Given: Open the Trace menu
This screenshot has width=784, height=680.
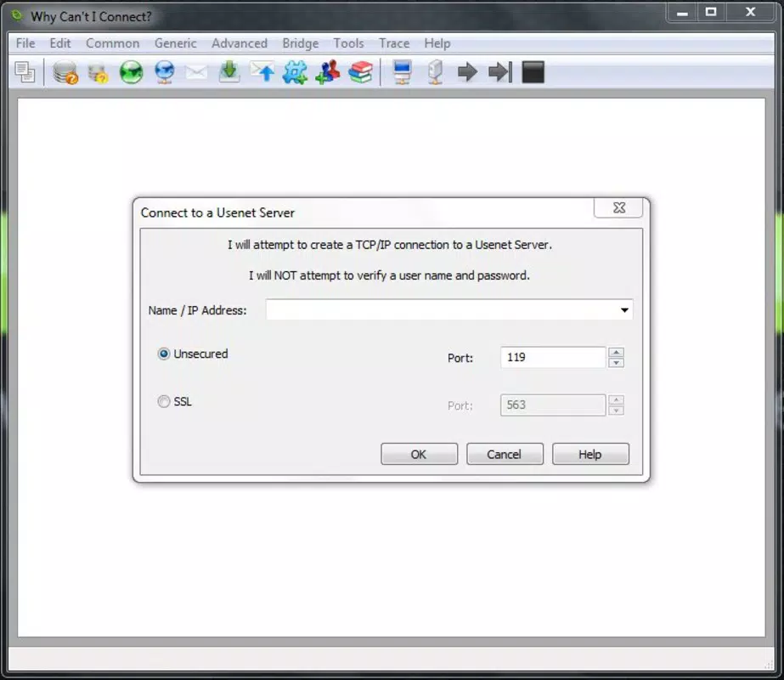Looking at the screenshot, I should (x=394, y=43).
